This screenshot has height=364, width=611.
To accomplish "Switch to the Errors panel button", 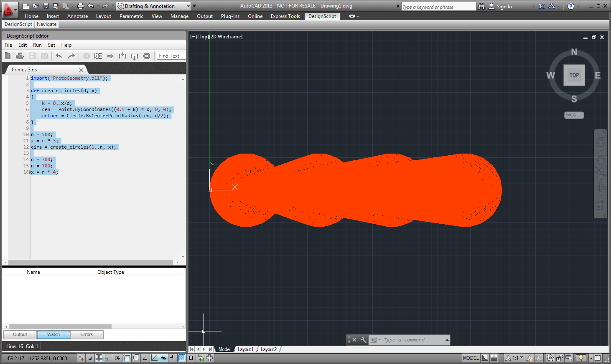I will 87,334.
